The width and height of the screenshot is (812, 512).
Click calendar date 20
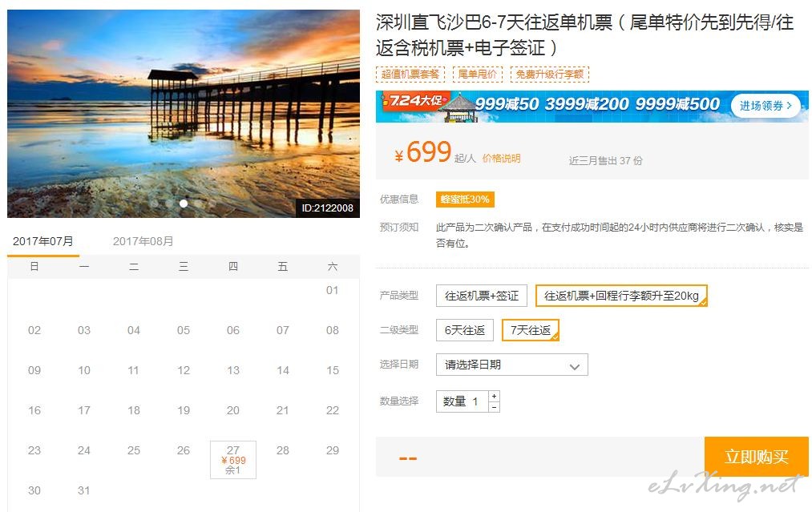click(x=233, y=410)
